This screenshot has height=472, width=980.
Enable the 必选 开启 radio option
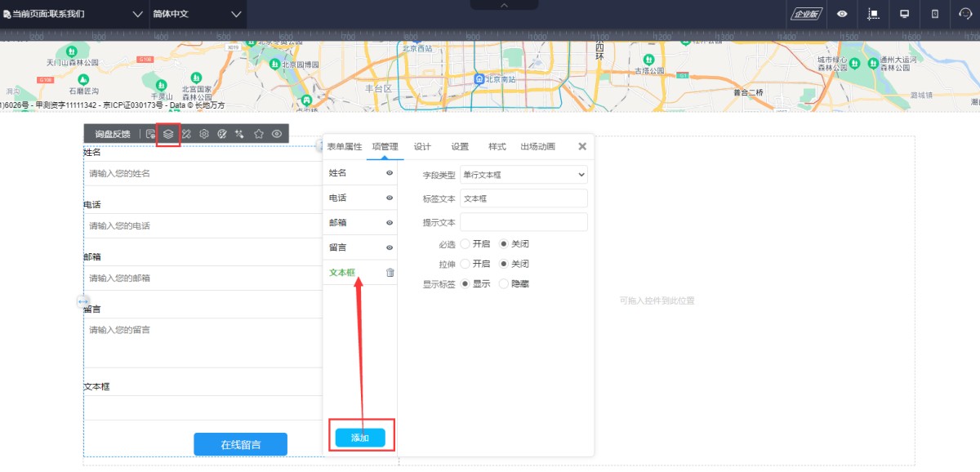(x=465, y=243)
